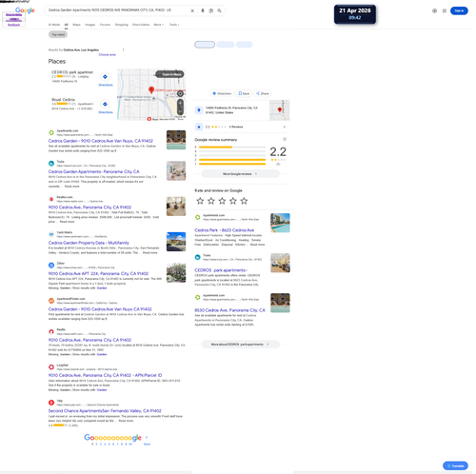Viewport: 476px width, 474px height.
Task: Zoom in on the map with plus button
Action: (x=180, y=103)
